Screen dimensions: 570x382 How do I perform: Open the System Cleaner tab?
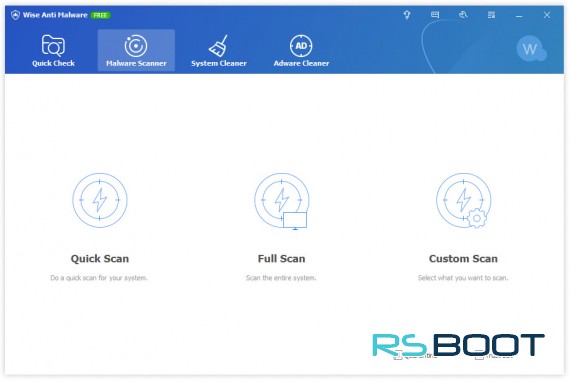(218, 51)
